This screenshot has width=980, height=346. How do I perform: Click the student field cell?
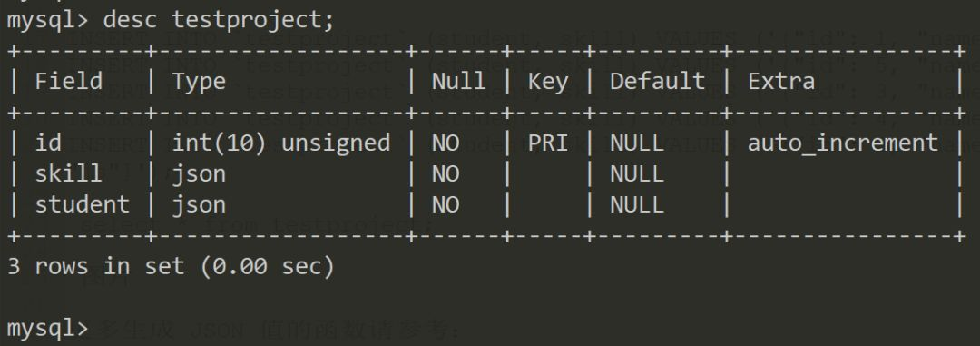tap(83, 204)
